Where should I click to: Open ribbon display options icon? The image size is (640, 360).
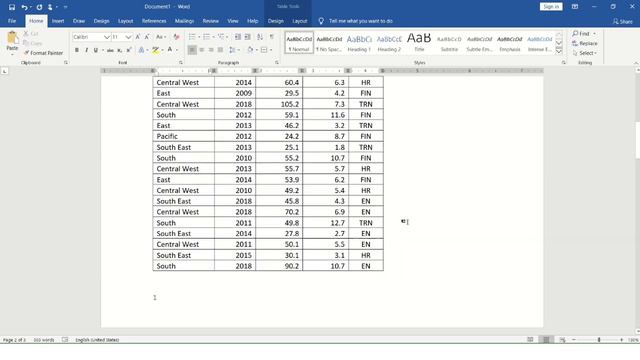coord(575,7)
